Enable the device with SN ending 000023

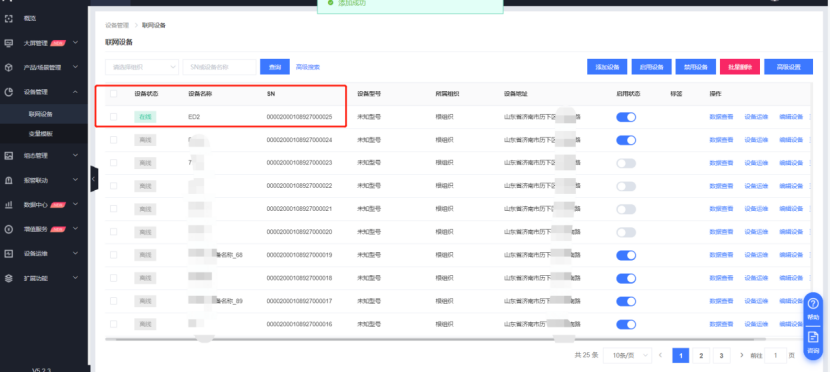tap(626, 163)
